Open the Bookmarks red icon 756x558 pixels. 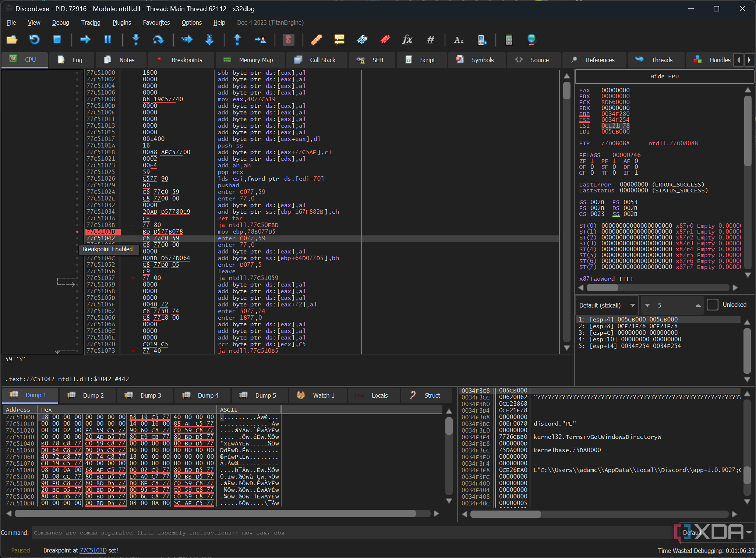tap(385, 39)
